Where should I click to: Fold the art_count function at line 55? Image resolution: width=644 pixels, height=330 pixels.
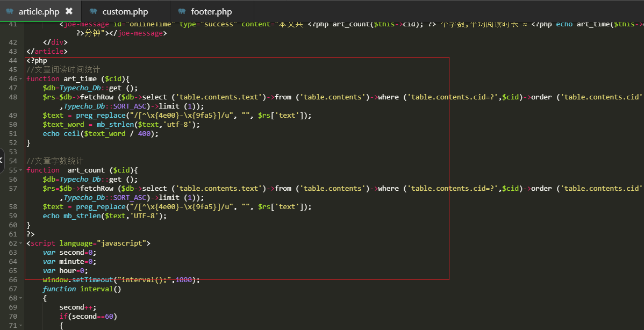tap(21, 170)
